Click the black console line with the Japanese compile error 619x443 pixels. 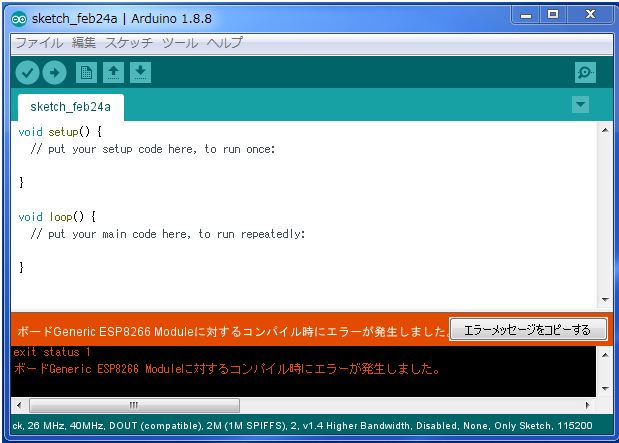click(x=227, y=369)
